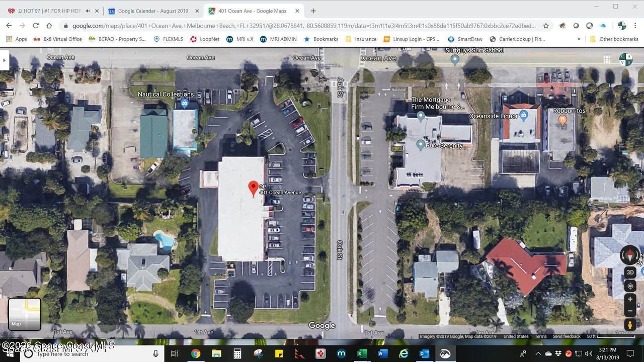
Task: Open the Windows notification center
Action: click(630, 354)
